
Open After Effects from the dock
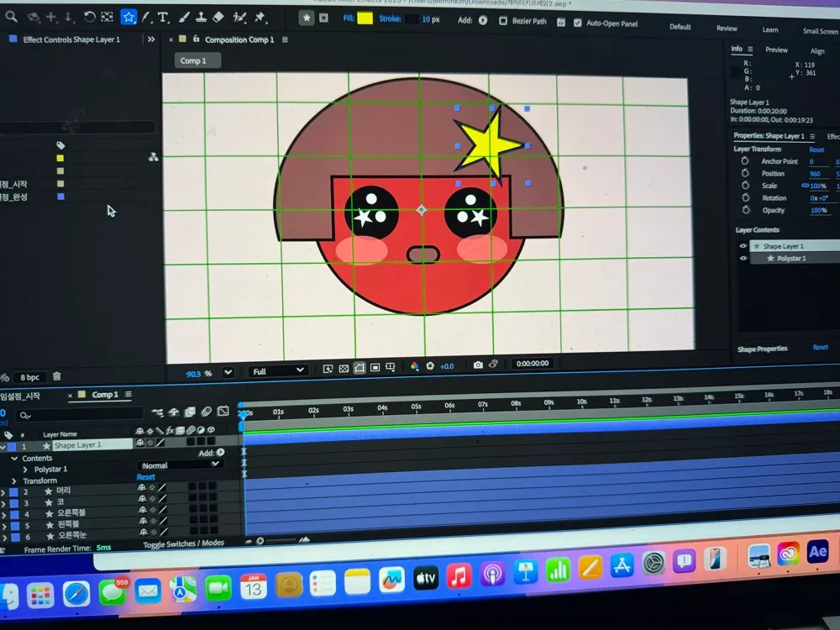click(817, 552)
